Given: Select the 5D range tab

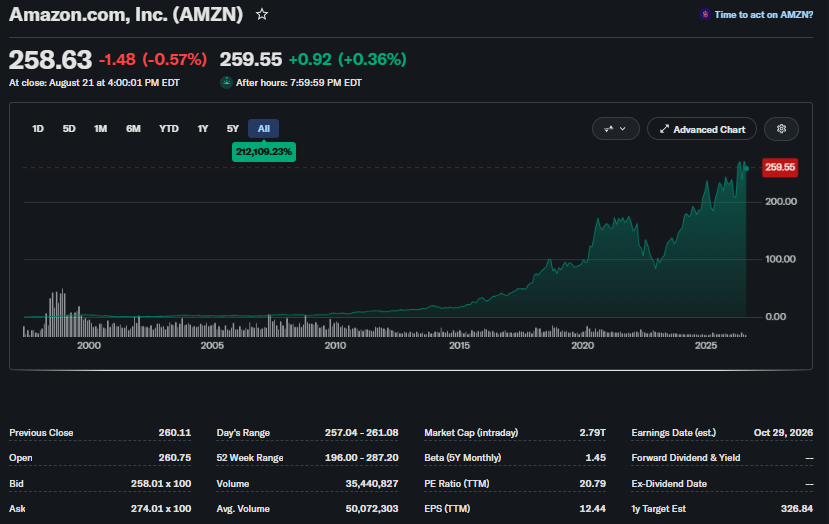Looking at the screenshot, I should coord(69,128).
